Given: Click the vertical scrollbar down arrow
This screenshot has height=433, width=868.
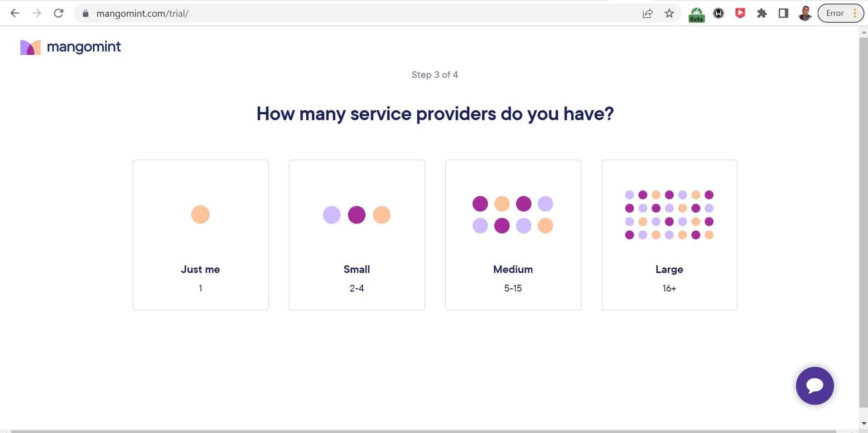Looking at the screenshot, I should [863, 423].
